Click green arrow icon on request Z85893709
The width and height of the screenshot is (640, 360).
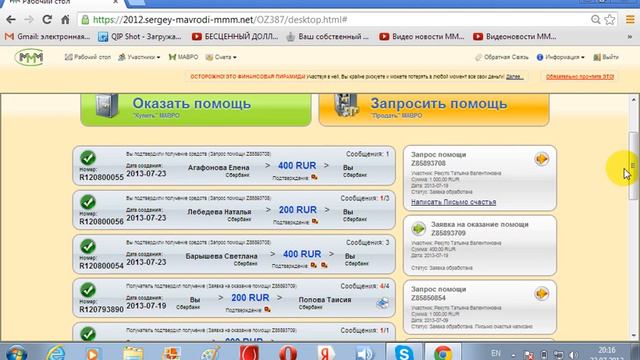point(418,229)
